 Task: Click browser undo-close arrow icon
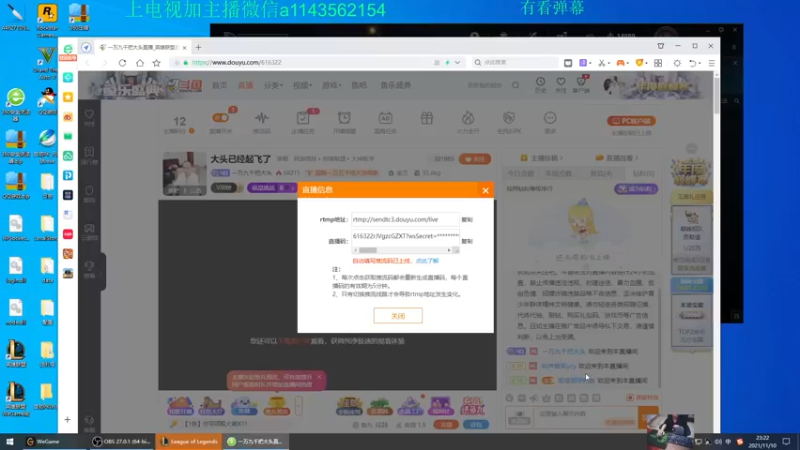(x=692, y=63)
